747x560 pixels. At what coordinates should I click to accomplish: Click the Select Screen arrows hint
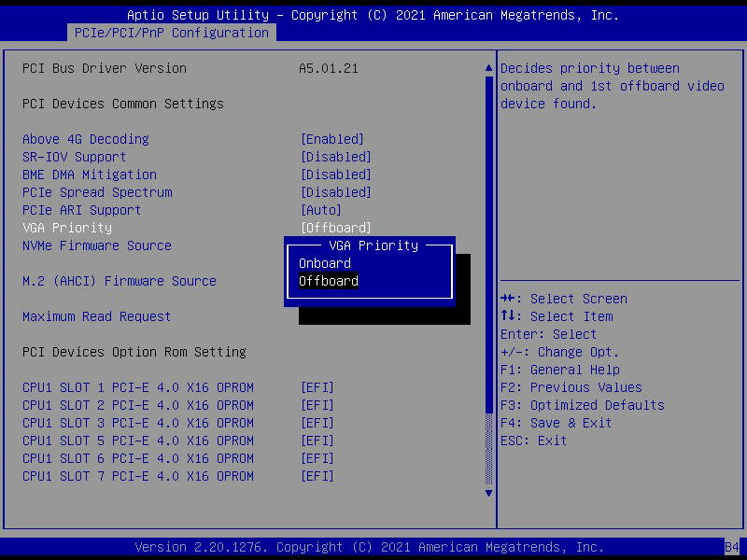tap(564, 299)
